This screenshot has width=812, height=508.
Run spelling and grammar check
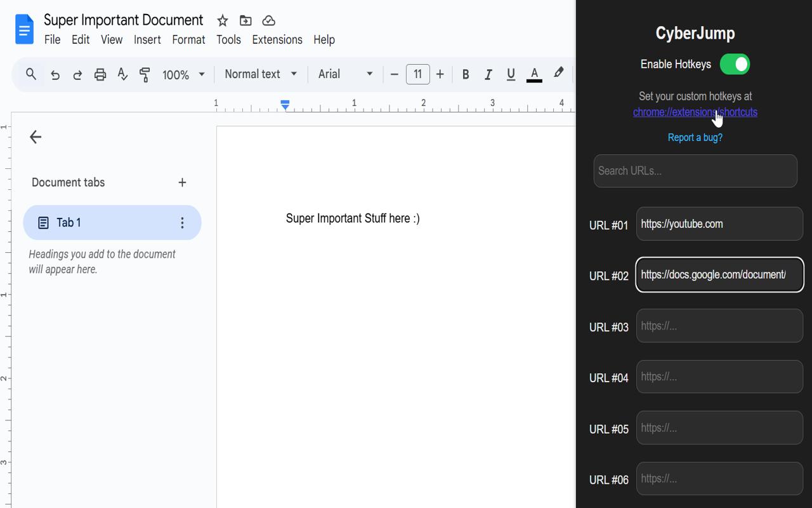[x=122, y=74]
